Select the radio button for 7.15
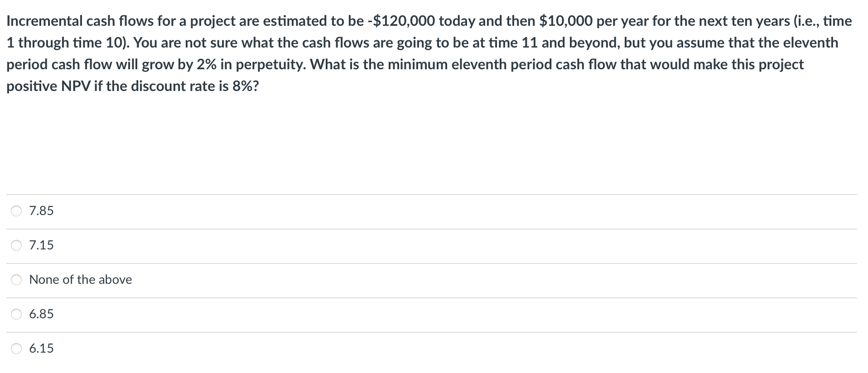Image resolution: width=868 pixels, height=373 pixels. (x=16, y=245)
